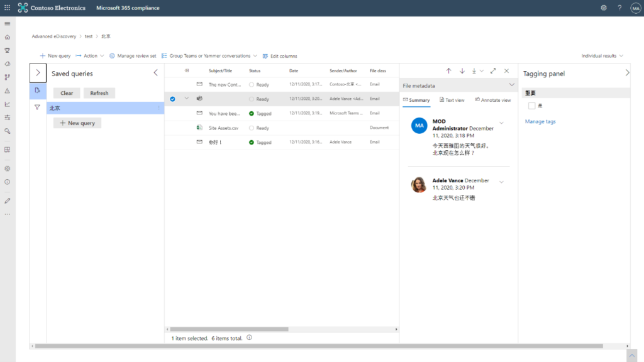Expand document viewer to full screen

(x=493, y=71)
